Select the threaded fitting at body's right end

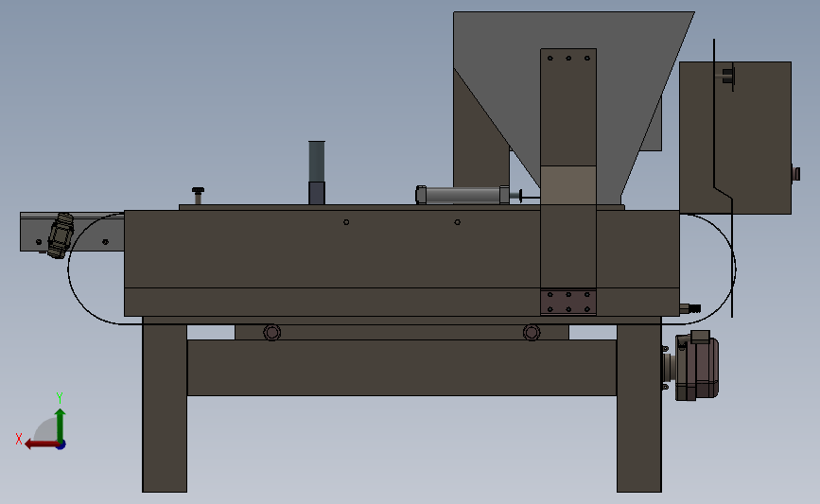[690, 308]
